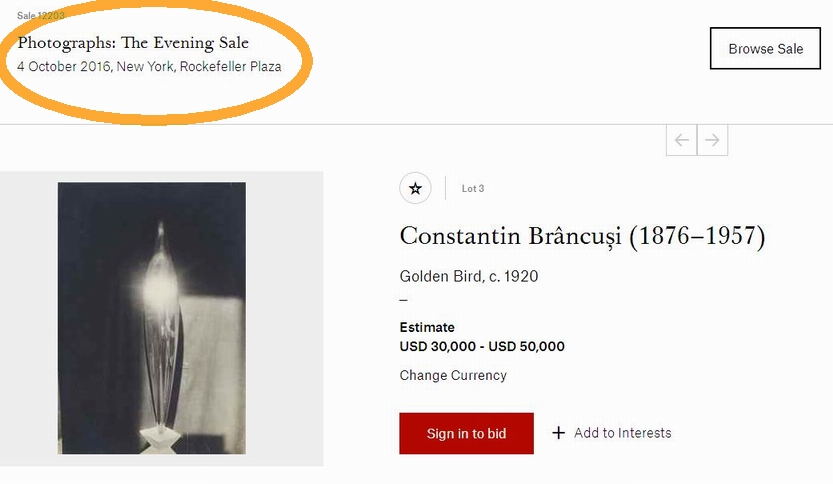Click the grey margin beside the lot photograph
The height and width of the screenshot is (484, 833).
[x=285, y=319]
